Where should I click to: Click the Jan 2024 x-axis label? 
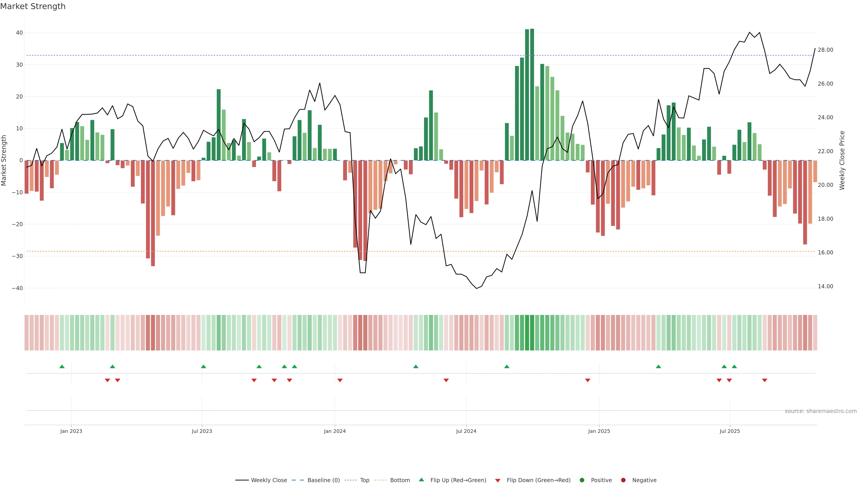(335, 431)
